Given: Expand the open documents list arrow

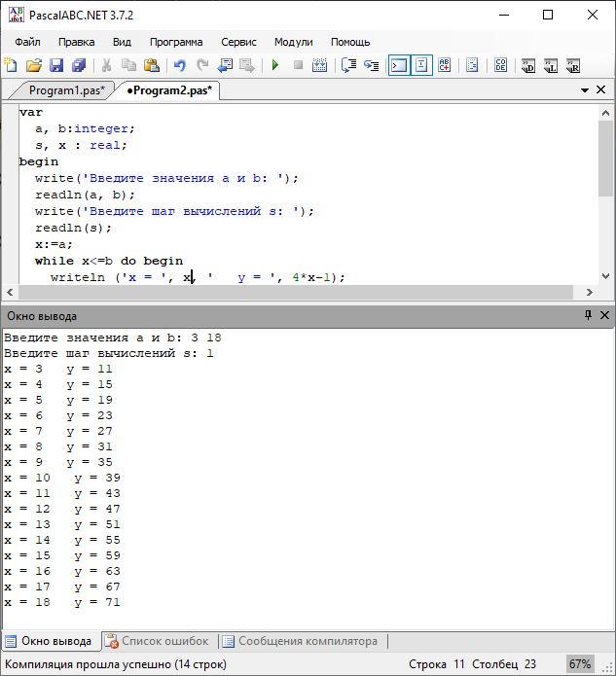Looking at the screenshot, I should click(585, 90).
